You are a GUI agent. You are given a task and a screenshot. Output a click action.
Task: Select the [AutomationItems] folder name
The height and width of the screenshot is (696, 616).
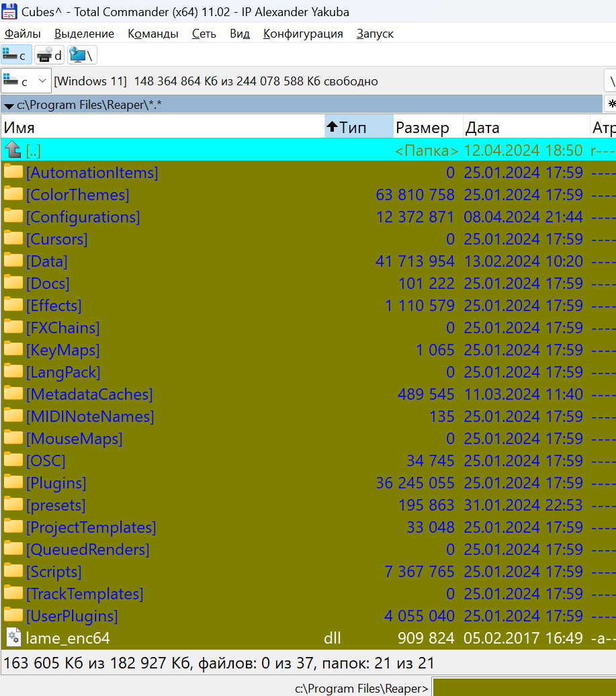pyautogui.click(x=92, y=173)
